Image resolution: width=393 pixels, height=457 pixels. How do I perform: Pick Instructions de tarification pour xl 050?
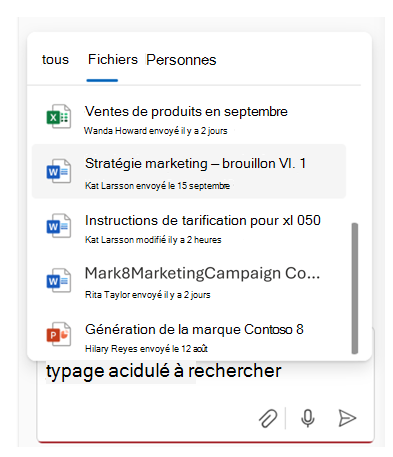pos(203,221)
